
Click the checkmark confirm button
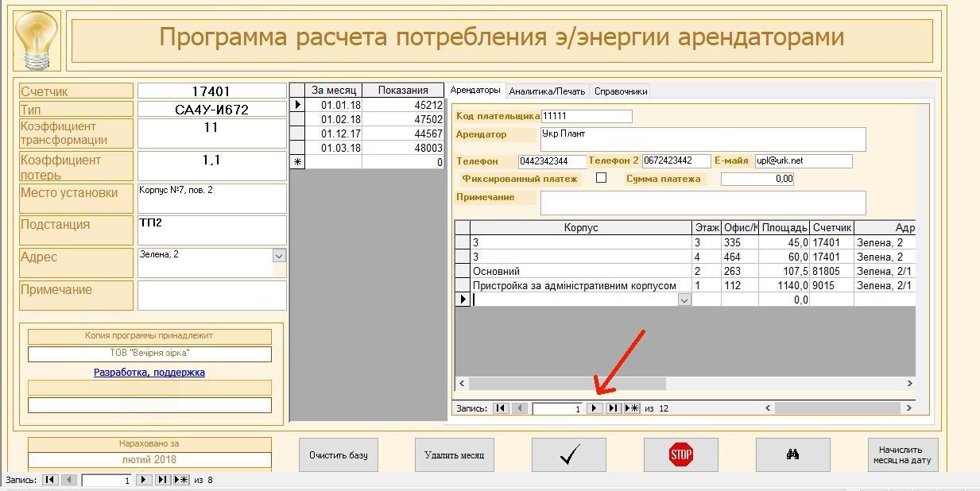point(569,454)
